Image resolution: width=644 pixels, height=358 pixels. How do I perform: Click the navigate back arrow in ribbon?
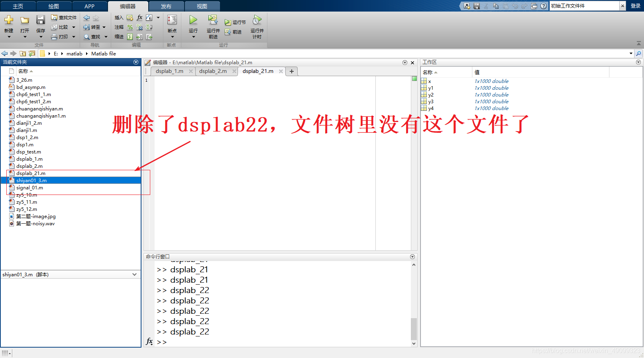[x=86, y=18]
